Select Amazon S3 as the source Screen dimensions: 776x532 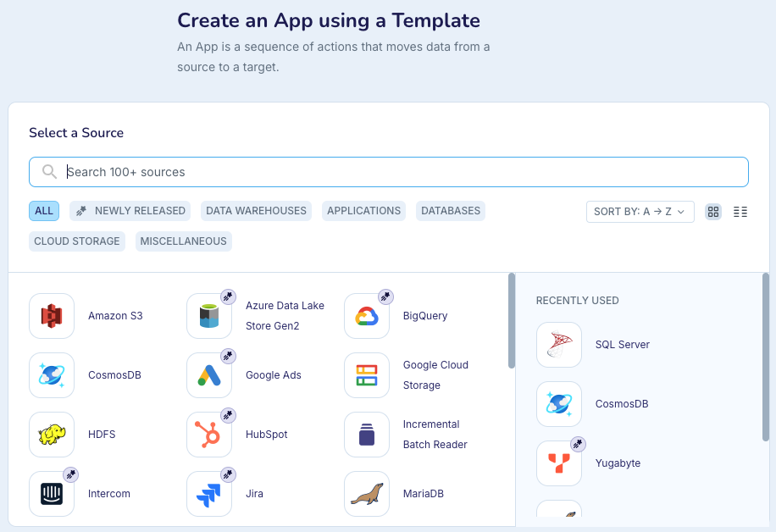(x=52, y=315)
